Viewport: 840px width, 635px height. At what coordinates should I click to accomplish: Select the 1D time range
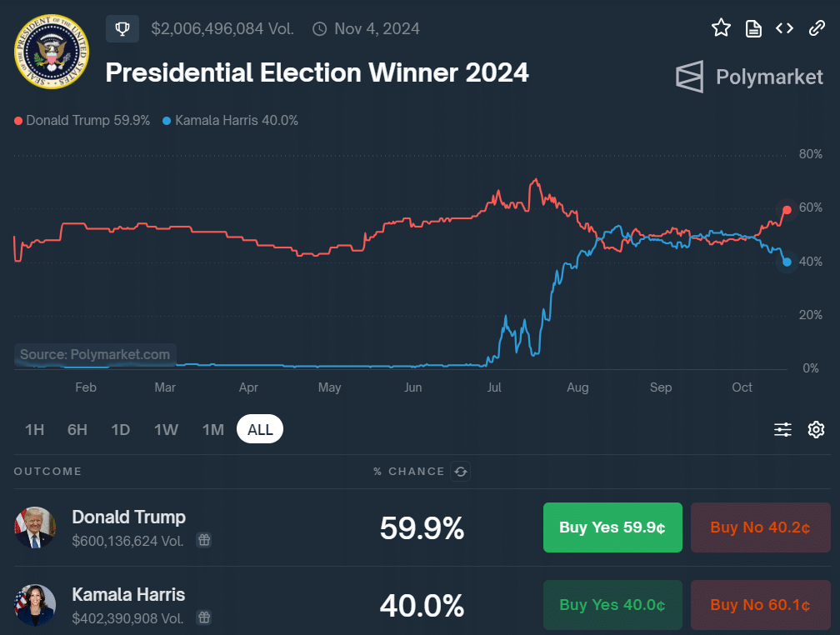120,429
